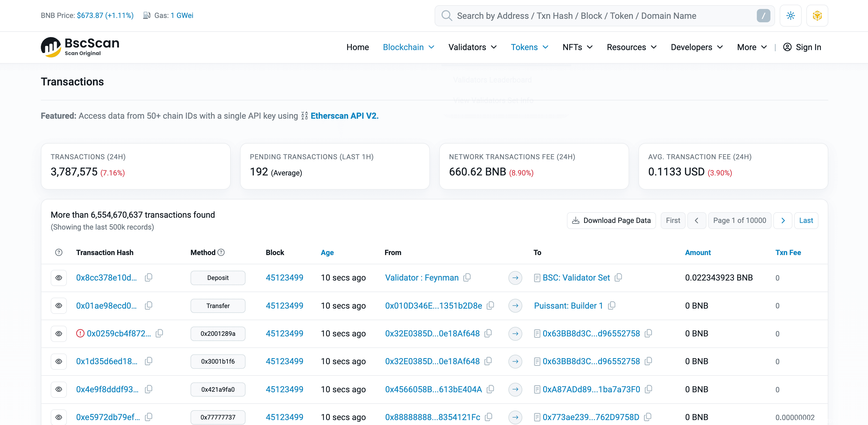Copy the 0x8cc378e10d transaction hash
The height and width of the screenshot is (425, 868).
[148, 277]
